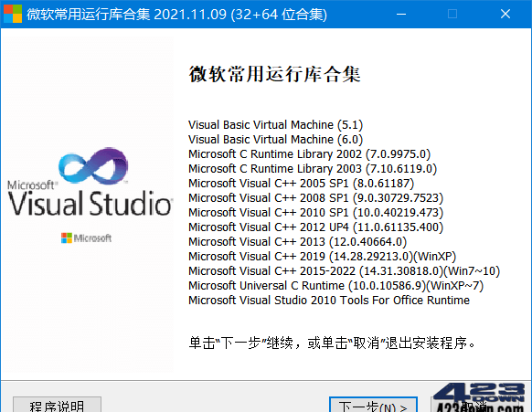
Task: Click the 下一步(N) next button
Action: (373, 405)
